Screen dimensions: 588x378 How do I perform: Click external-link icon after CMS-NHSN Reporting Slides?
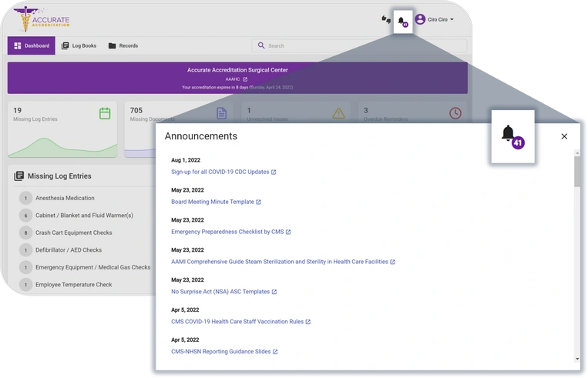(x=275, y=352)
